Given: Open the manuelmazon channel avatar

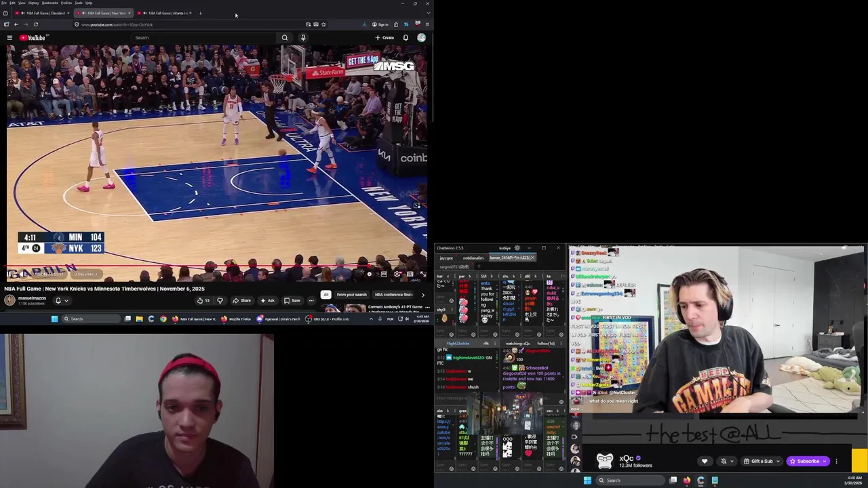Looking at the screenshot, I should coord(9,300).
